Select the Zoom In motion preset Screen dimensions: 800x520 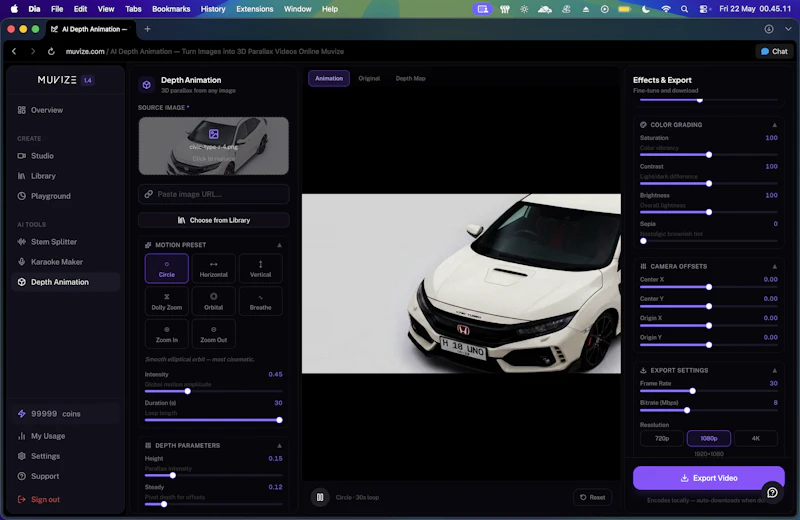tap(167, 334)
